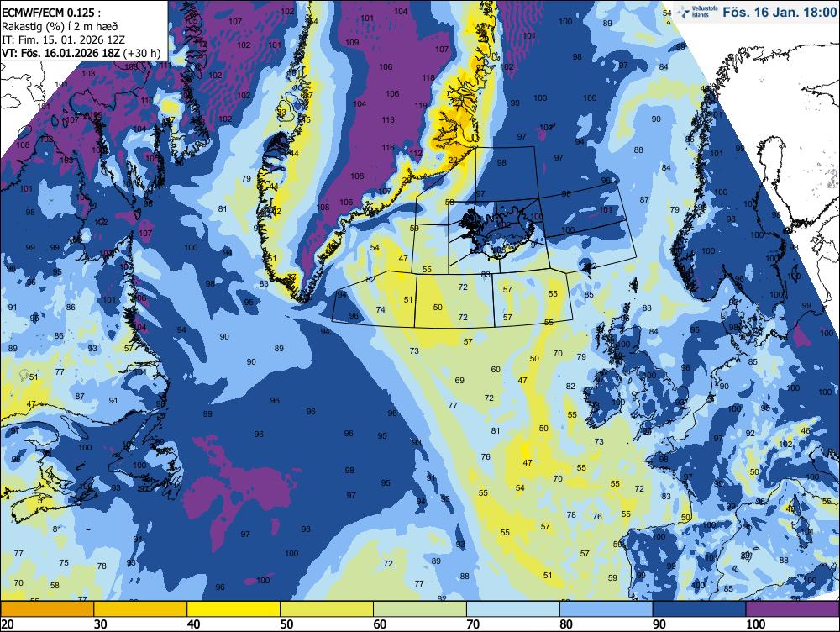This screenshot has height=632, width=840.
Task: Select the orange 20–30 legend swatch
Action: coord(47,609)
